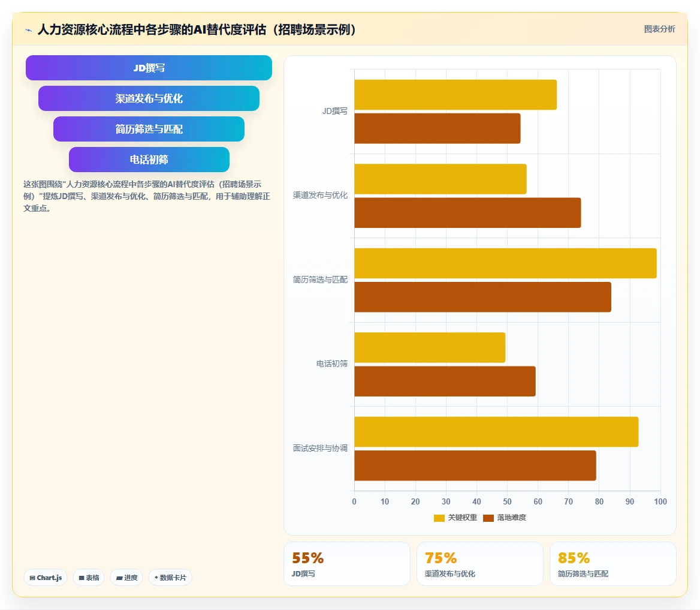This screenshot has height=610, width=700.
Task: Select the 渠道发布与优化 funnel stage
Action: (149, 98)
